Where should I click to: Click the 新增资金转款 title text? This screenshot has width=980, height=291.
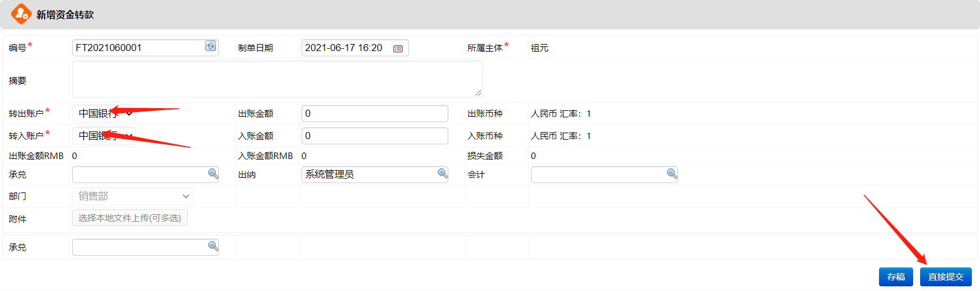(65, 15)
